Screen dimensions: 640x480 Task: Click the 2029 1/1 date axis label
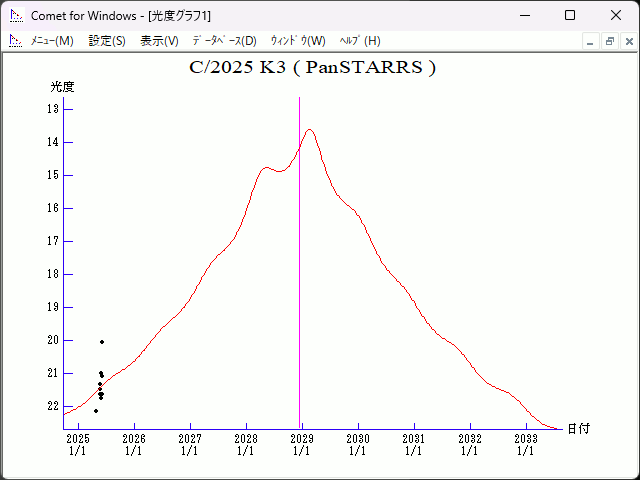[x=301, y=444]
